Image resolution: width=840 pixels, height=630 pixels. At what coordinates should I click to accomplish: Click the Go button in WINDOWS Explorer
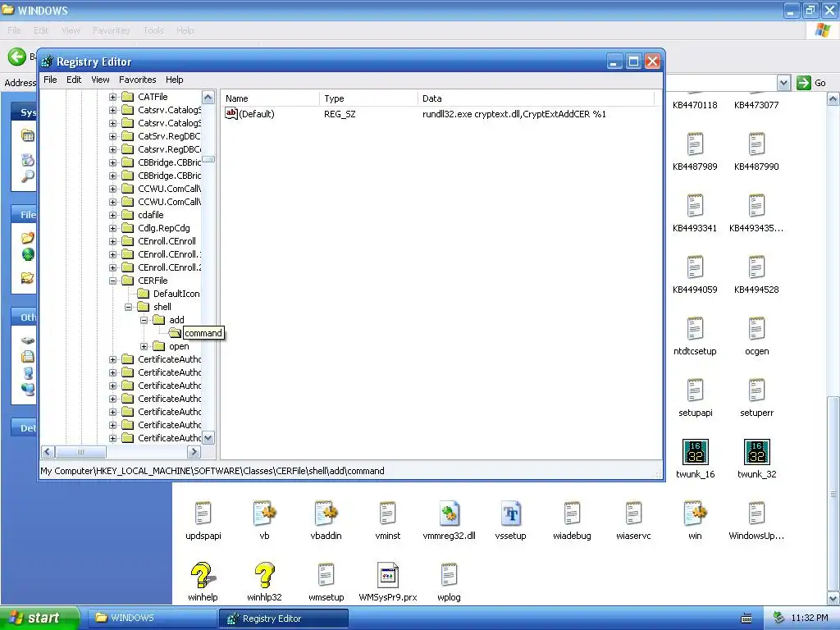[811, 83]
